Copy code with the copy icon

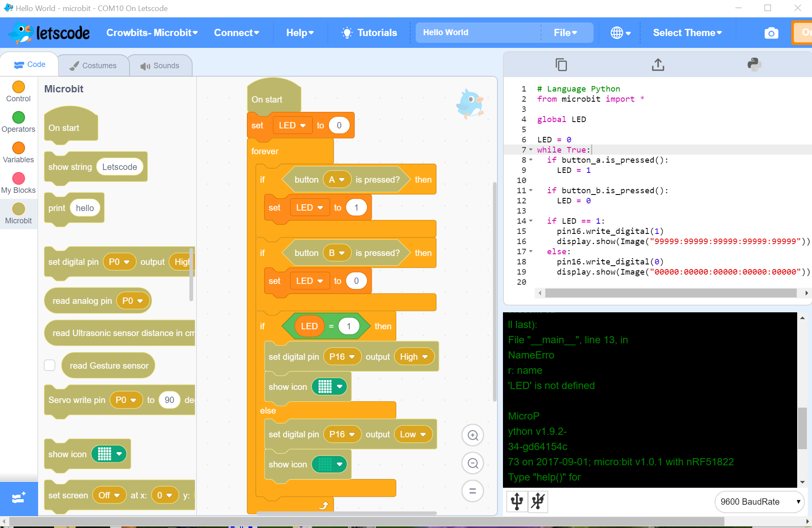coord(561,64)
